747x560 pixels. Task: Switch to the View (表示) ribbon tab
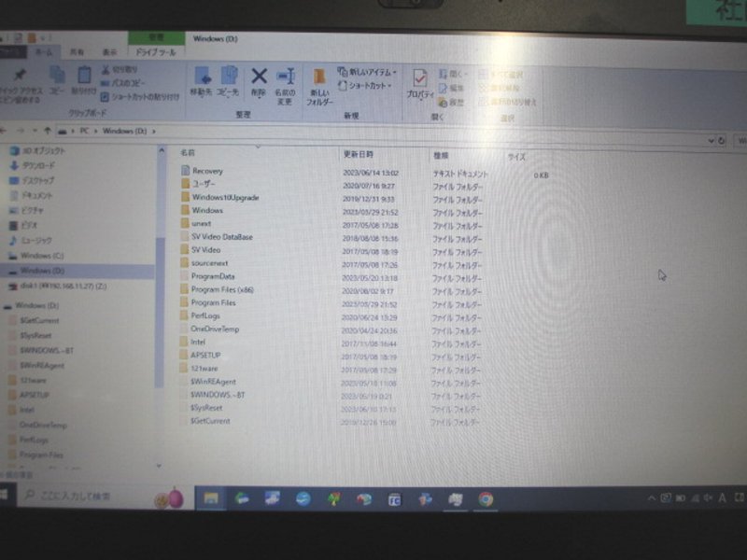[109, 52]
